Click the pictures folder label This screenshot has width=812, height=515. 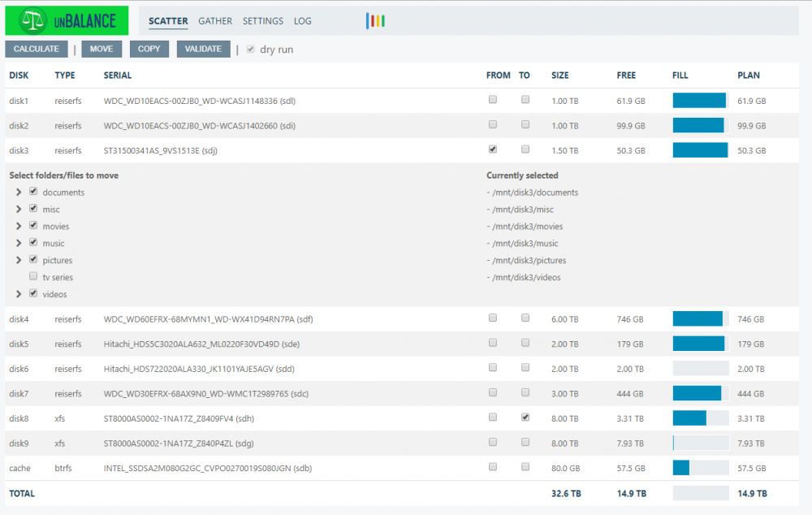[58, 260]
